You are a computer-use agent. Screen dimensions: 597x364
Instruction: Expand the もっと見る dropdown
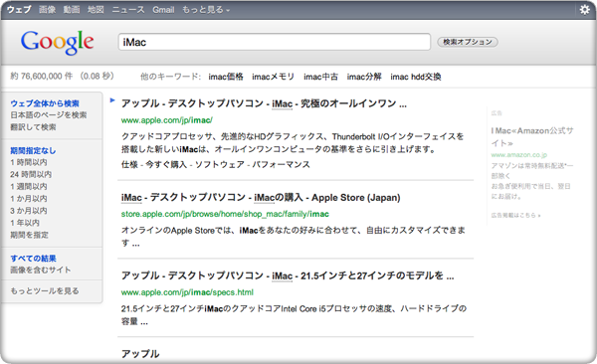tap(206, 10)
